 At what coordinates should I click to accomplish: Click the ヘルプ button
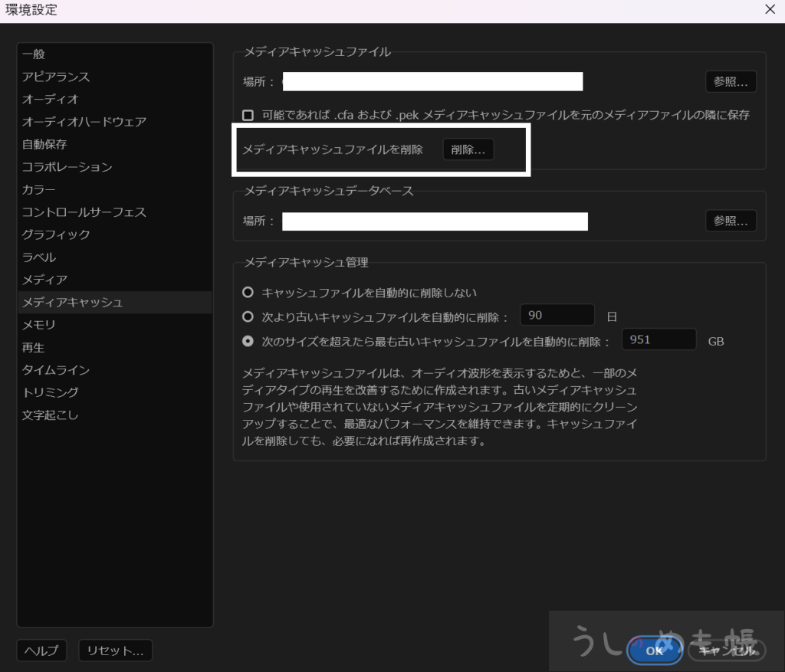pos(41,651)
